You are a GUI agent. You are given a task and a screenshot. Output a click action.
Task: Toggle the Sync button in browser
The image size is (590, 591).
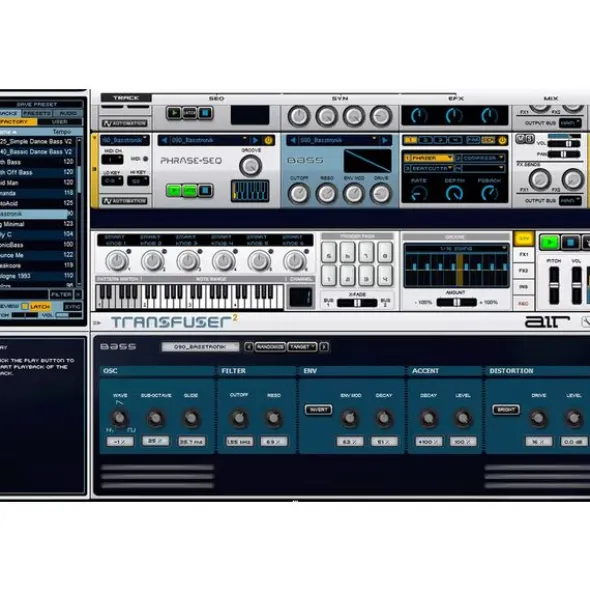point(72,306)
